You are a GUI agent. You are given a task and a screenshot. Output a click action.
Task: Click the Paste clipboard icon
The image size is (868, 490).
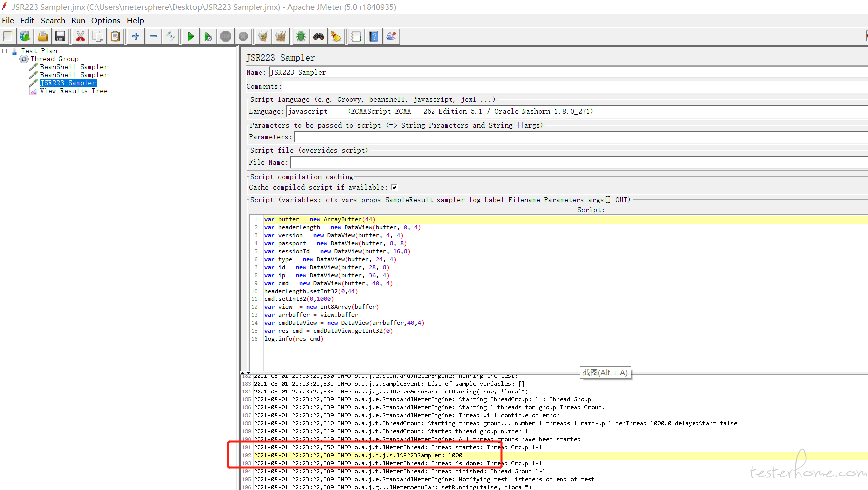[115, 36]
